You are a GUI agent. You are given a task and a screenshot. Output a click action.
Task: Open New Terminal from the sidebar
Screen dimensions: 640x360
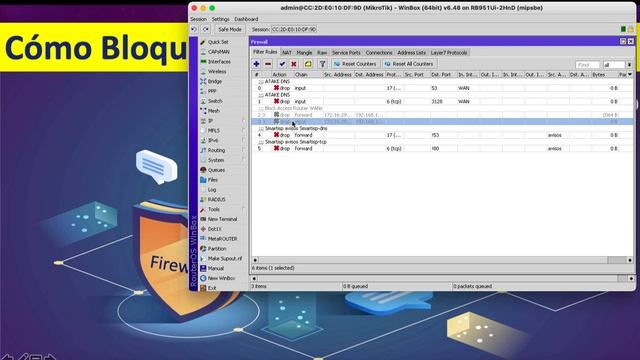coord(222,219)
